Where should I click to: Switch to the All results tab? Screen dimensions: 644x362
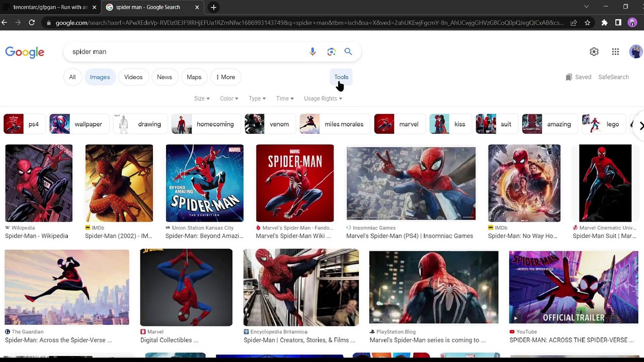click(72, 77)
